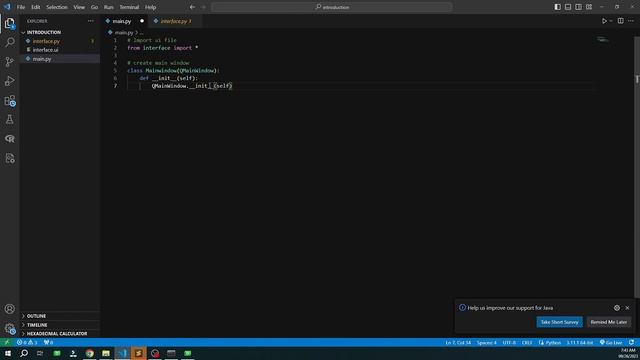Go back with the navigation arrow
This screenshot has height=360, width=640.
click(x=192, y=7)
